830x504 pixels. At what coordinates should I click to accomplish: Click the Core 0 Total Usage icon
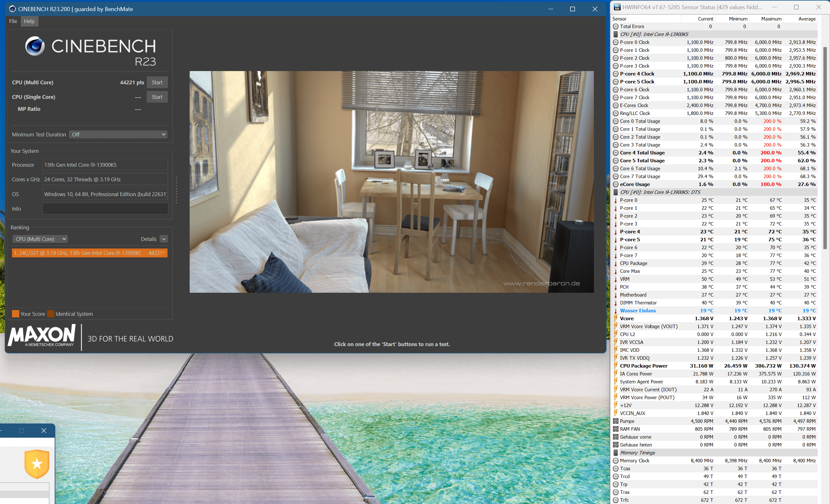tap(616, 122)
